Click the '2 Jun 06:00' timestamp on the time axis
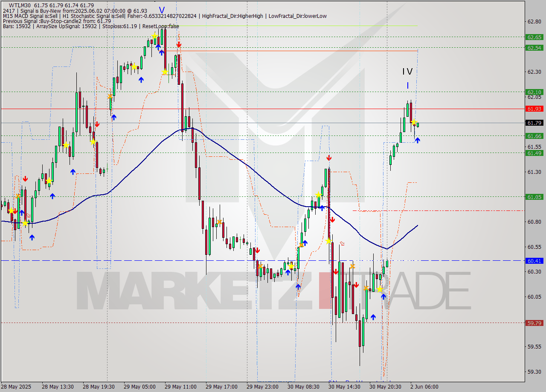Viewport: 546px width, 392px height. point(424,387)
